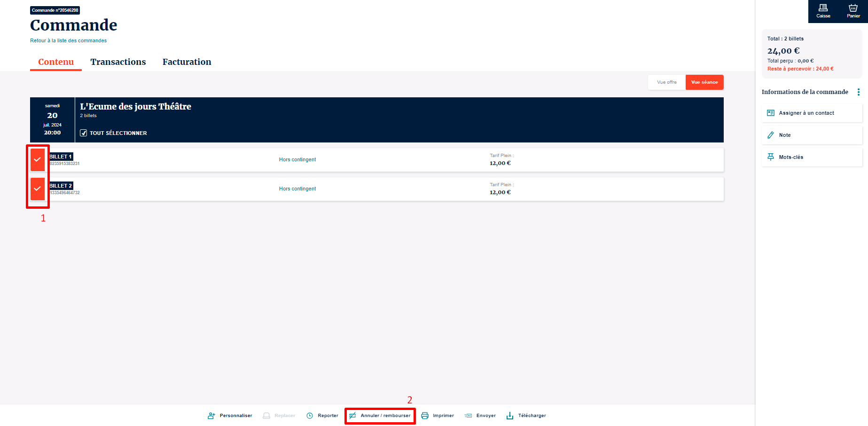Click the Envoyer ticket icon
The width and height of the screenshot is (868, 426).
(x=468, y=416)
